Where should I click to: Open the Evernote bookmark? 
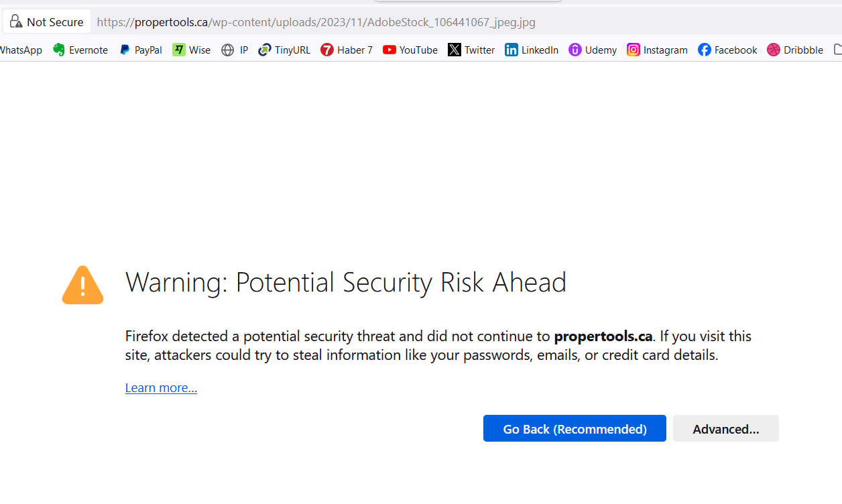(x=80, y=50)
